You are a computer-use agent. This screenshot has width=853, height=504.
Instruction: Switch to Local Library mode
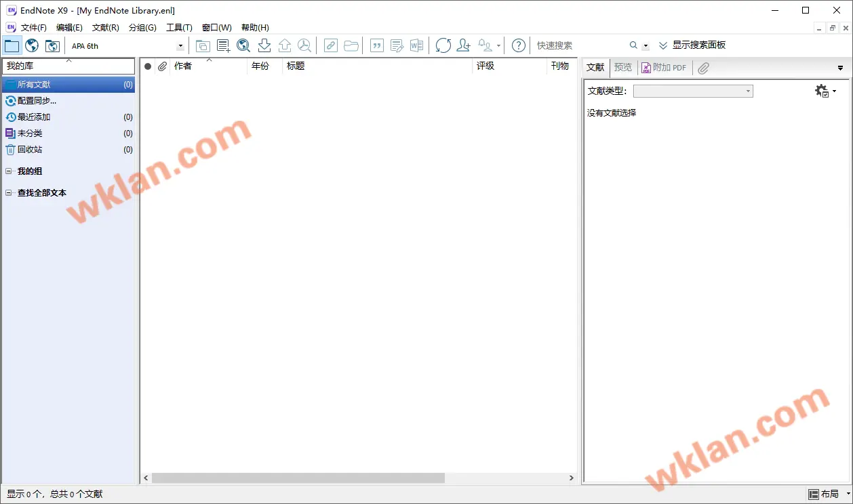[x=12, y=45]
